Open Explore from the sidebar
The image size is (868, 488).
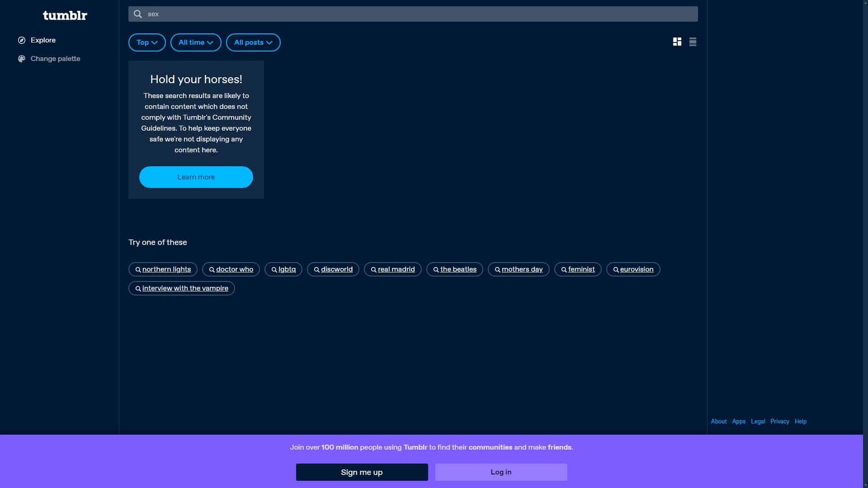coord(43,40)
